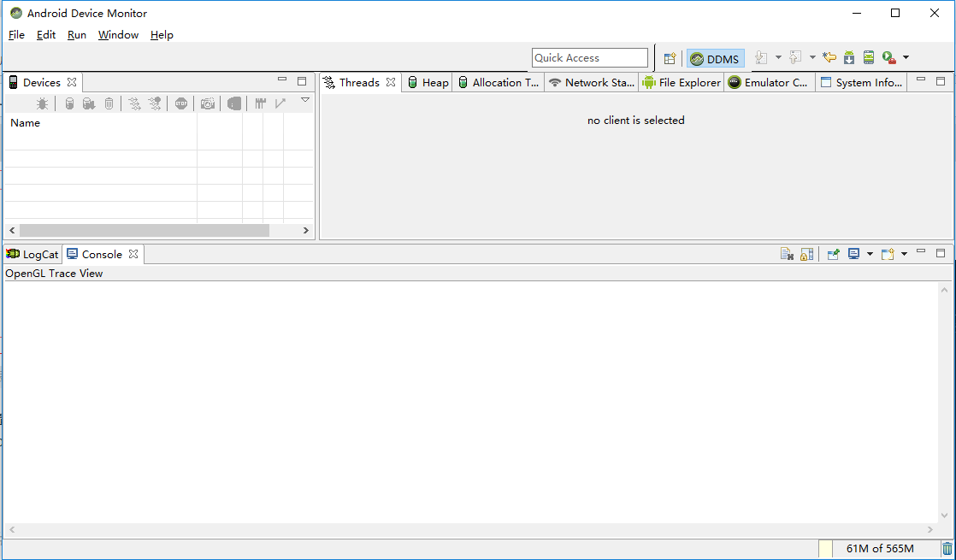Image resolution: width=956 pixels, height=560 pixels.
Task: Click the Devices horizontal scrollbar thumb
Action: click(145, 230)
